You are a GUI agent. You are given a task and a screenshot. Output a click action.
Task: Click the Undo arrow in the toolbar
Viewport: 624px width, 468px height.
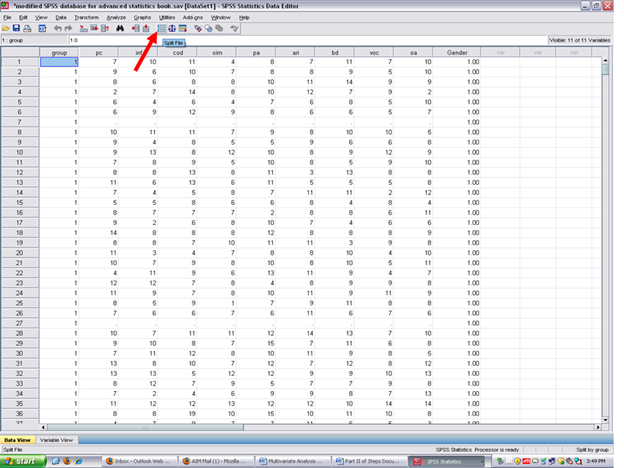click(58, 28)
